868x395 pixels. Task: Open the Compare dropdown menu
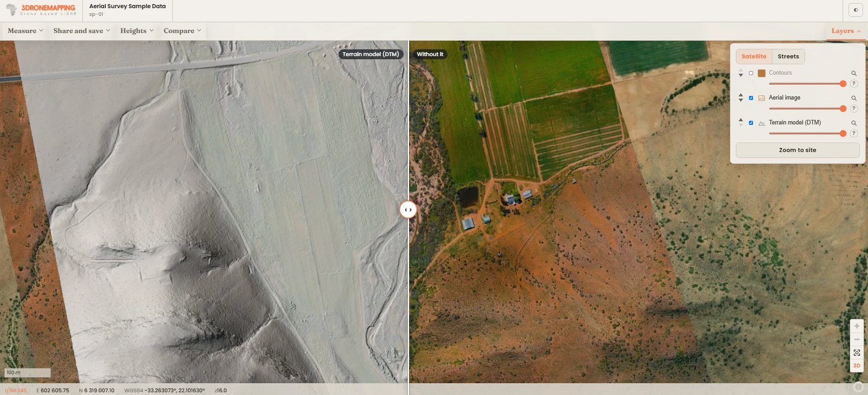click(182, 31)
